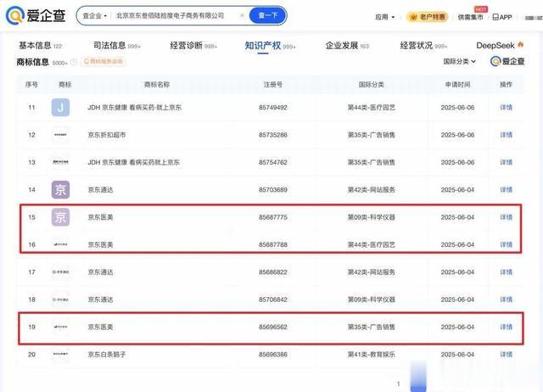Expand the 国际分类 filter dropdown
This screenshot has height=392, width=543.
click(459, 61)
